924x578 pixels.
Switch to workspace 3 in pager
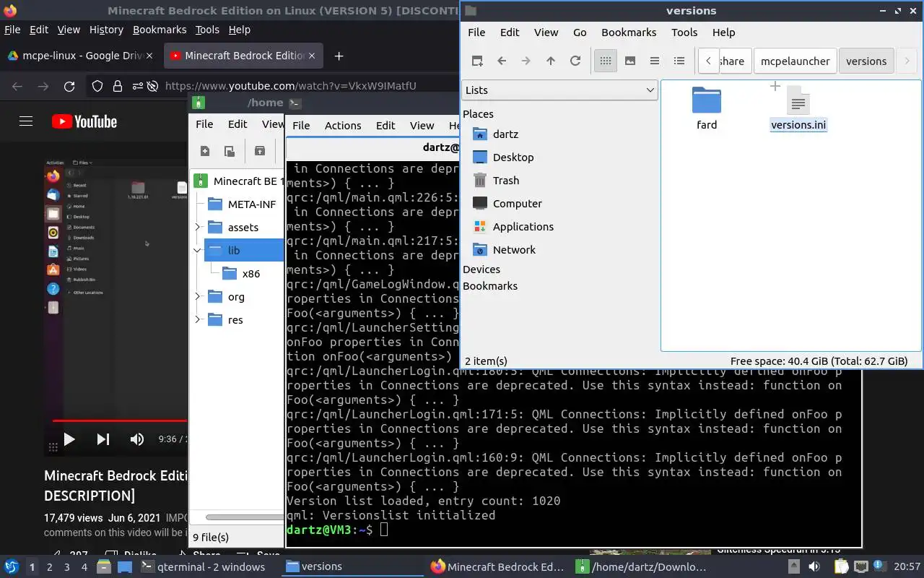coord(67,567)
